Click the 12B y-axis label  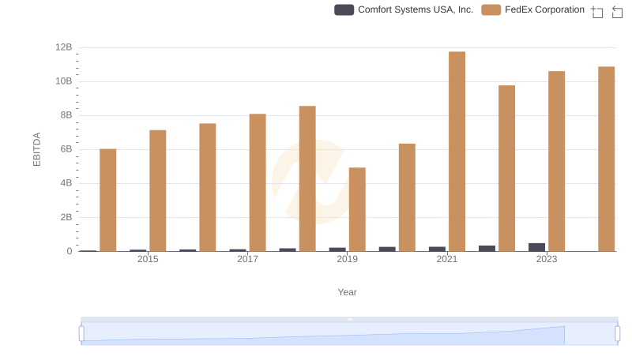[x=64, y=47]
